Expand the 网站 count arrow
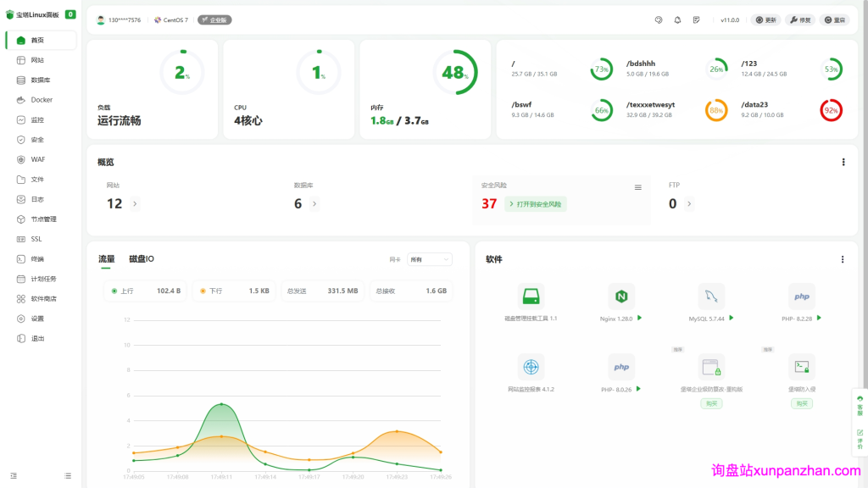This screenshot has height=488, width=868. tap(135, 203)
